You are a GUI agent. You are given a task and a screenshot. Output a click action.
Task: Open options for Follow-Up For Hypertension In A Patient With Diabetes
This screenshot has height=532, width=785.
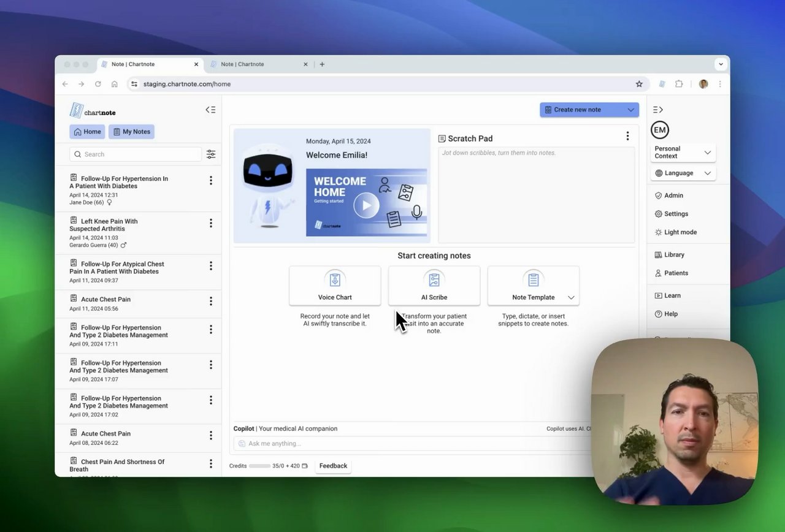(211, 180)
